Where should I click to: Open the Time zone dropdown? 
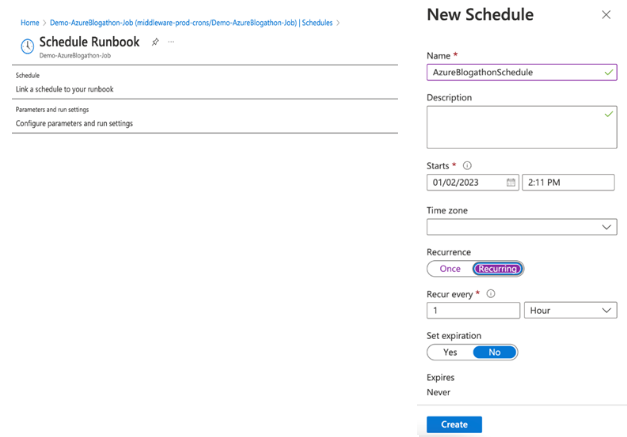[522, 227]
